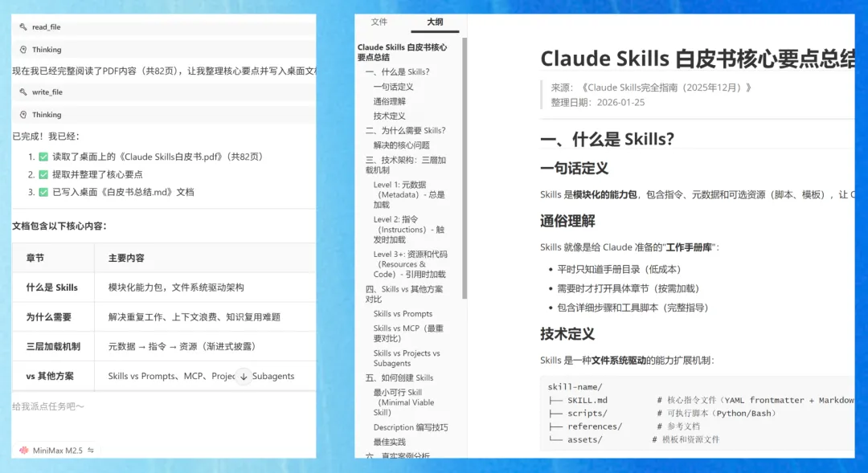Expand the write_file tool call row
This screenshot has height=473, width=868.
[164, 92]
